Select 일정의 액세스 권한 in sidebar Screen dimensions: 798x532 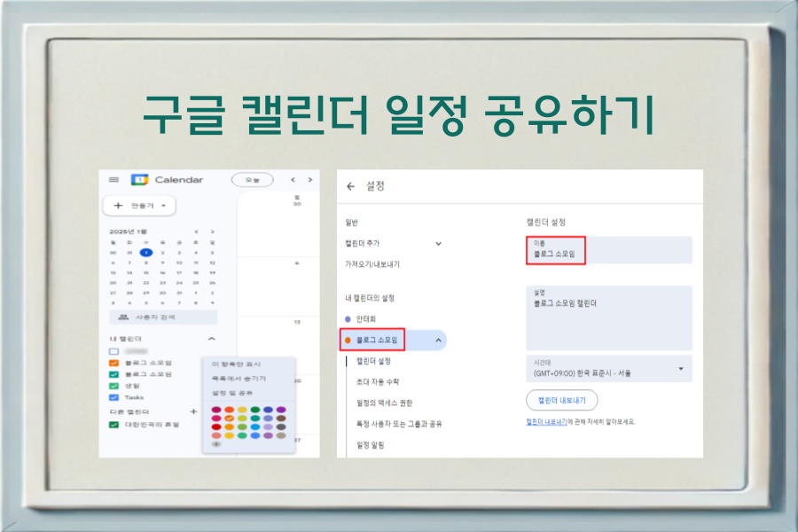click(384, 403)
